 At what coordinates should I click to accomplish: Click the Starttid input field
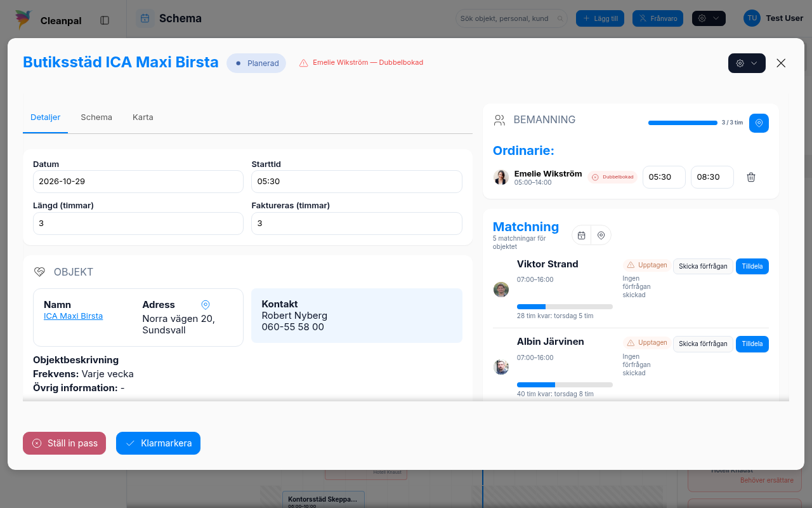coord(357,182)
